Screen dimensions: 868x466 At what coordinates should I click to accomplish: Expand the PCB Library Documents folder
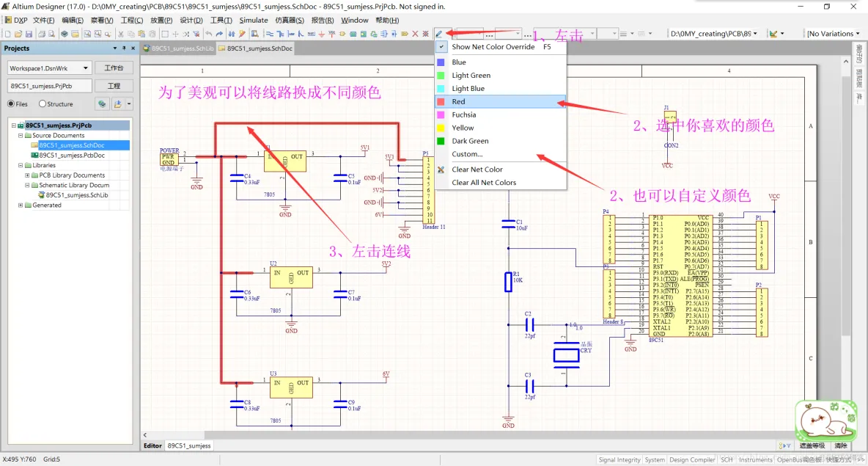click(27, 175)
